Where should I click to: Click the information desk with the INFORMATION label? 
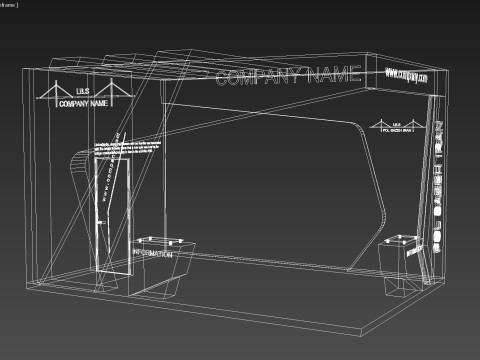(x=162, y=267)
